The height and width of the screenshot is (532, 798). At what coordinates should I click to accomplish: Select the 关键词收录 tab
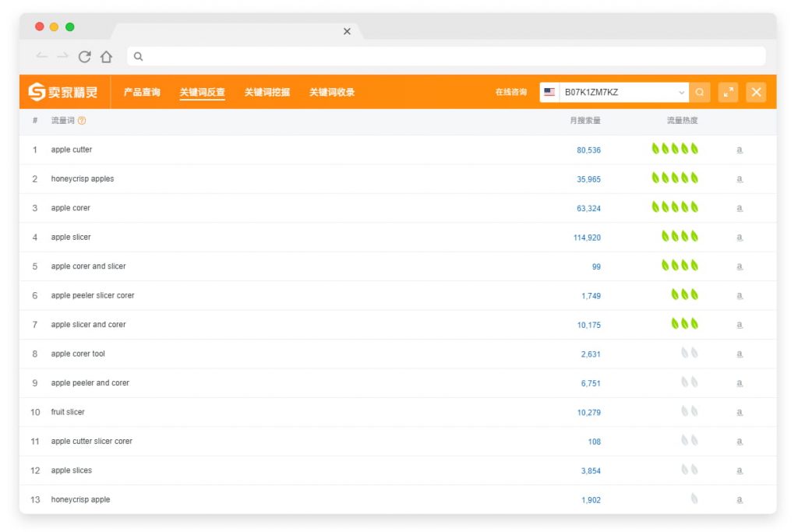pos(331,92)
